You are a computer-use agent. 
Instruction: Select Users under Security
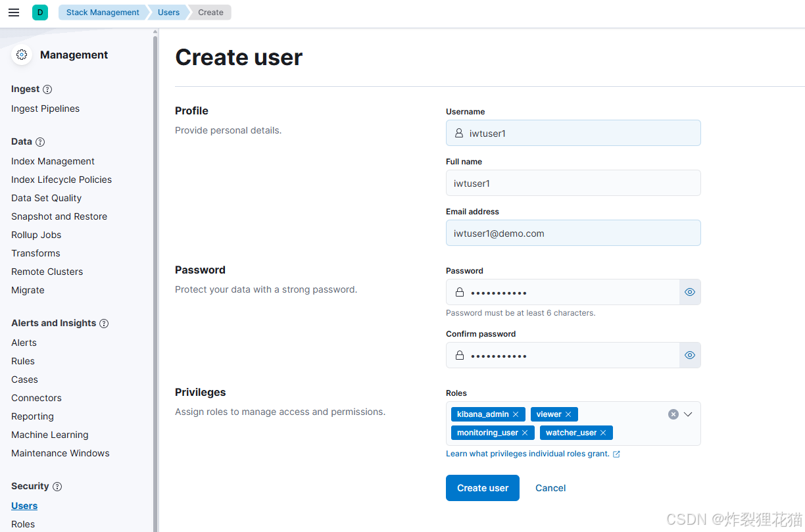(x=24, y=506)
